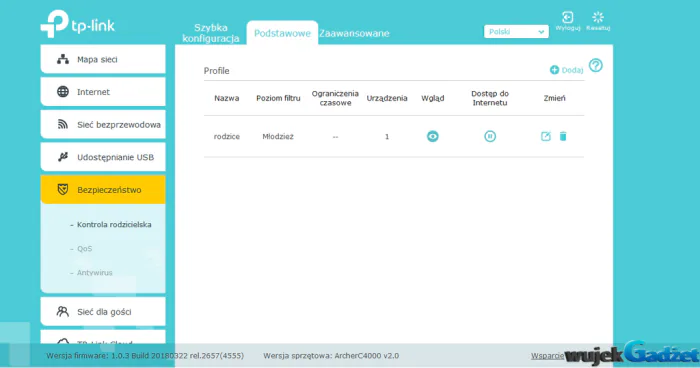Click the Profile section heading
The width and height of the screenshot is (700, 368).
tap(217, 71)
